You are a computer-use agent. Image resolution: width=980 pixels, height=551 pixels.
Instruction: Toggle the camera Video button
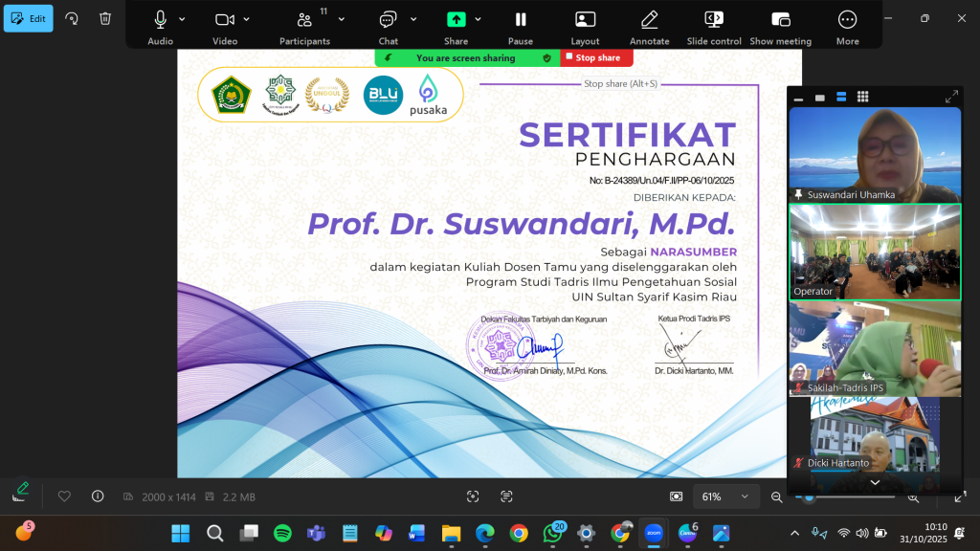click(x=224, y=20)
